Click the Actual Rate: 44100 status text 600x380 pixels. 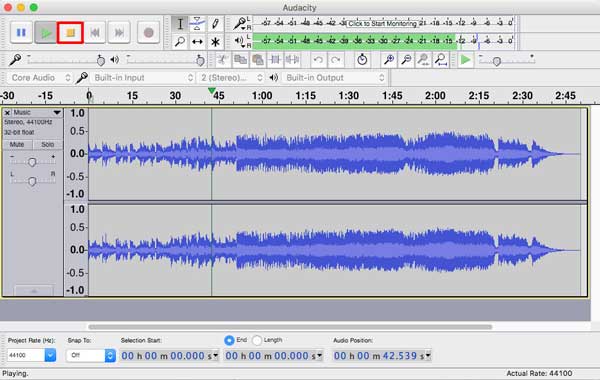tap(539, 373)
